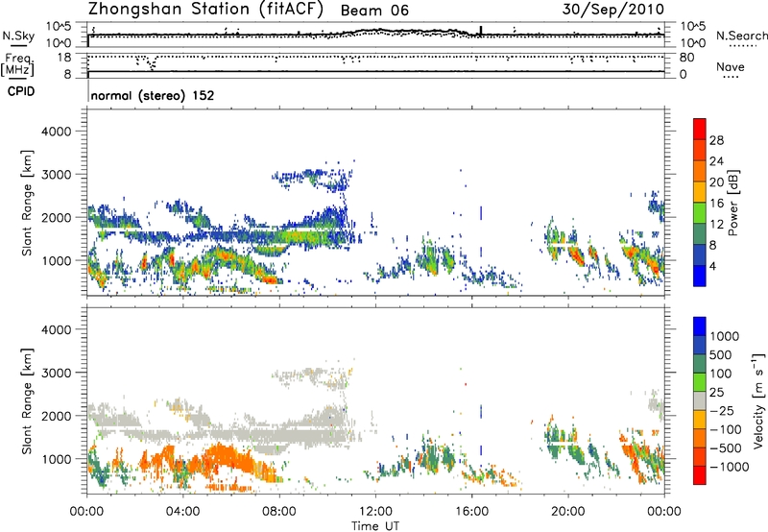
Task: Click the '1000' tick of the power panel
Action: click(x=57, y=260)
